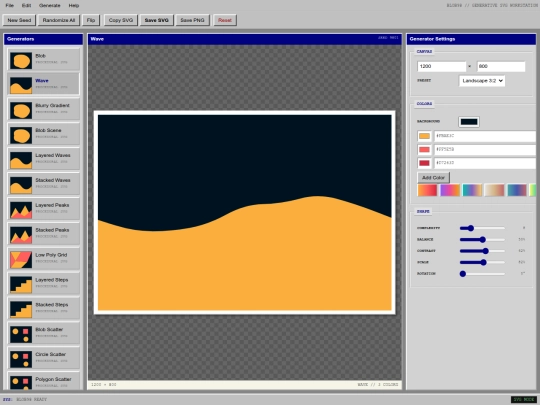Adjust the fourth Shape slider above Rotation

click(482, 262)
